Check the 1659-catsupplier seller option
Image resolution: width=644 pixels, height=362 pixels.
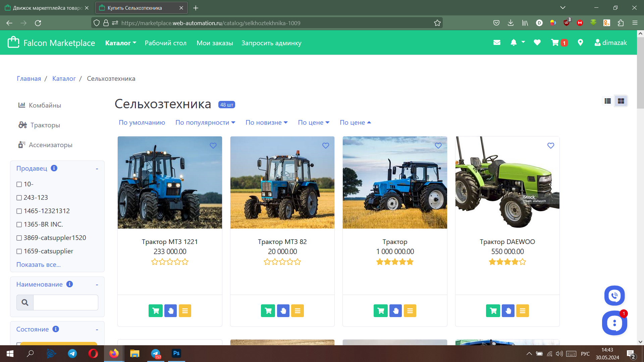[19, 251]
